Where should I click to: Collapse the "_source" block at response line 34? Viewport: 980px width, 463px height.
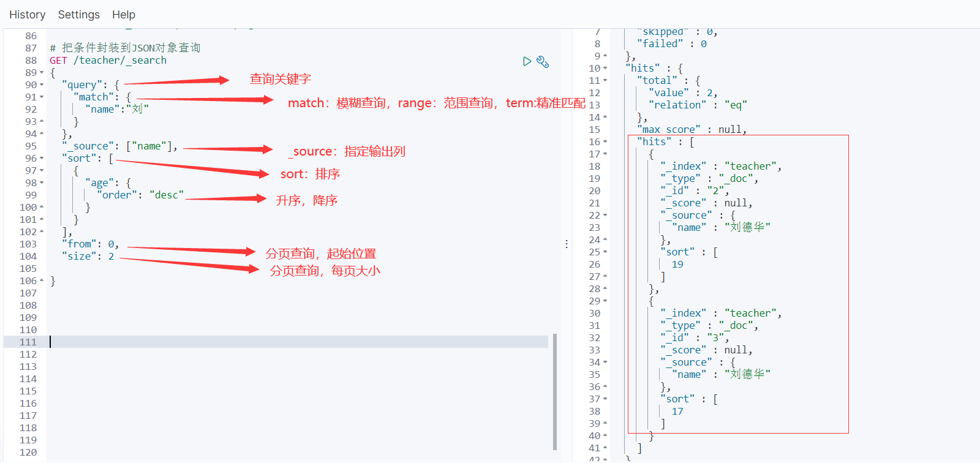pyautogui.click(x=605, y=362)
